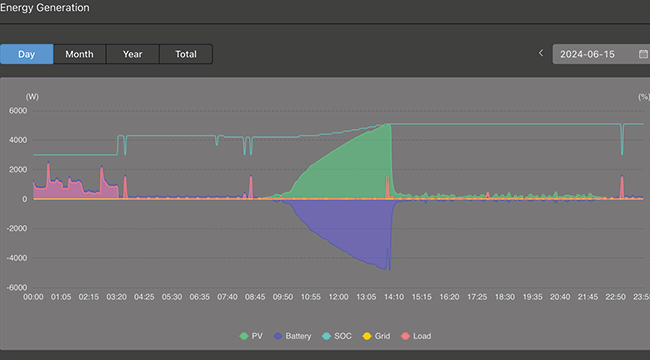Select the Total tab
The image size is (650, 360).
[x=186, y=54]
